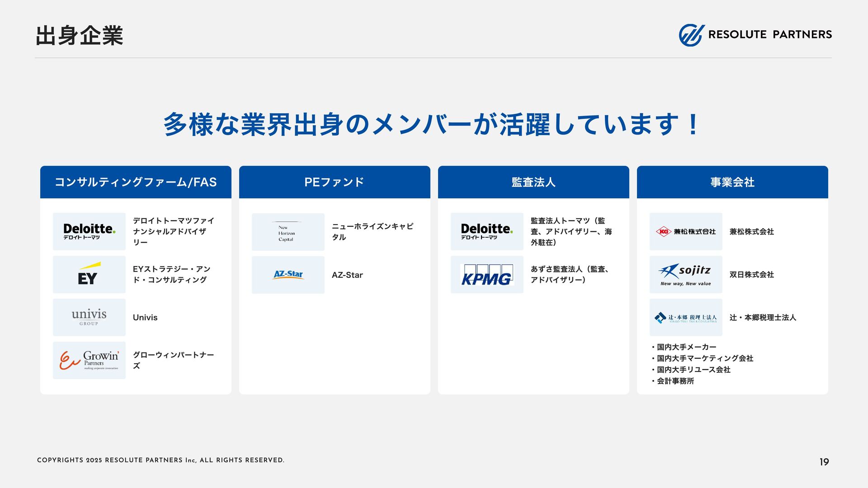Image resolution: width=868 pixels, height=488 pixels.
Task: Click the KPMG logo
Action: point(487,275)
